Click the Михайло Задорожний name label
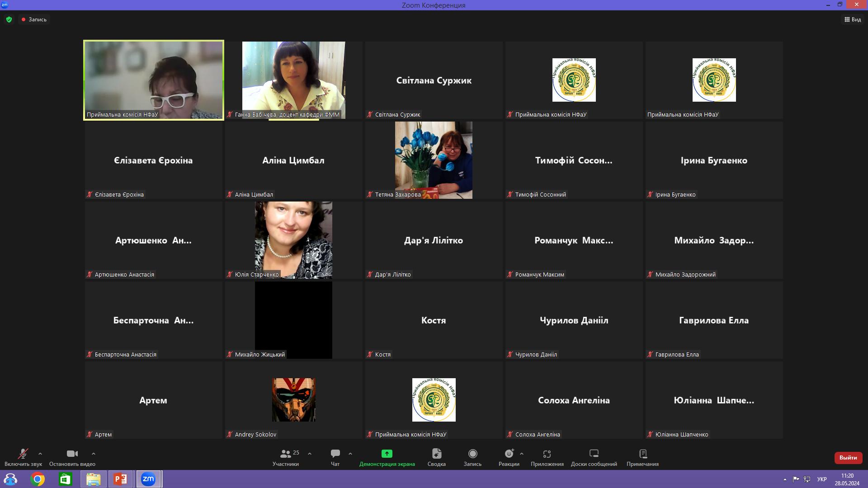Viewport: 868px width, 488px height. click(x=685, y=275)
